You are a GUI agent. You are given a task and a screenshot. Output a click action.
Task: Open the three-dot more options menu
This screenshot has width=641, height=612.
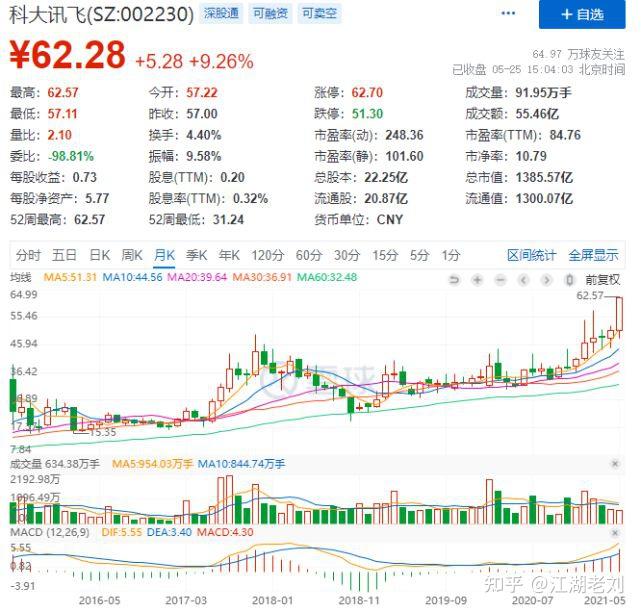click(x=508, y=13)
